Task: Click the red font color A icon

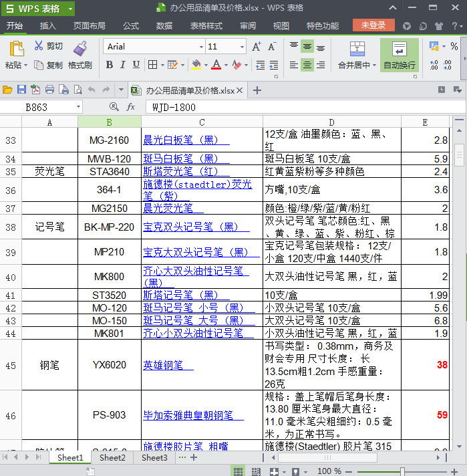Action: click(x=216, y=65)
